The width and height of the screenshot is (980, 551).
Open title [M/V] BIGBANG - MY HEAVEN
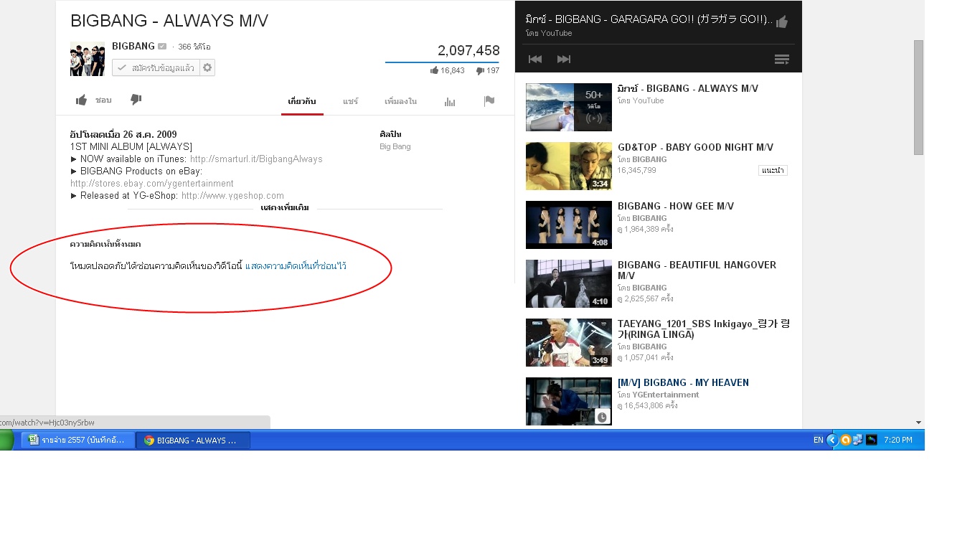tap(682, 382)
